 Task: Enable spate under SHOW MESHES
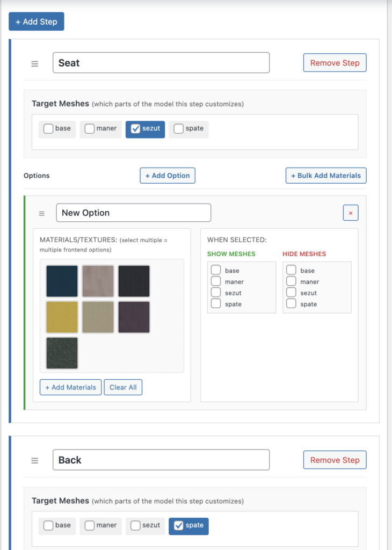[216, 304]
